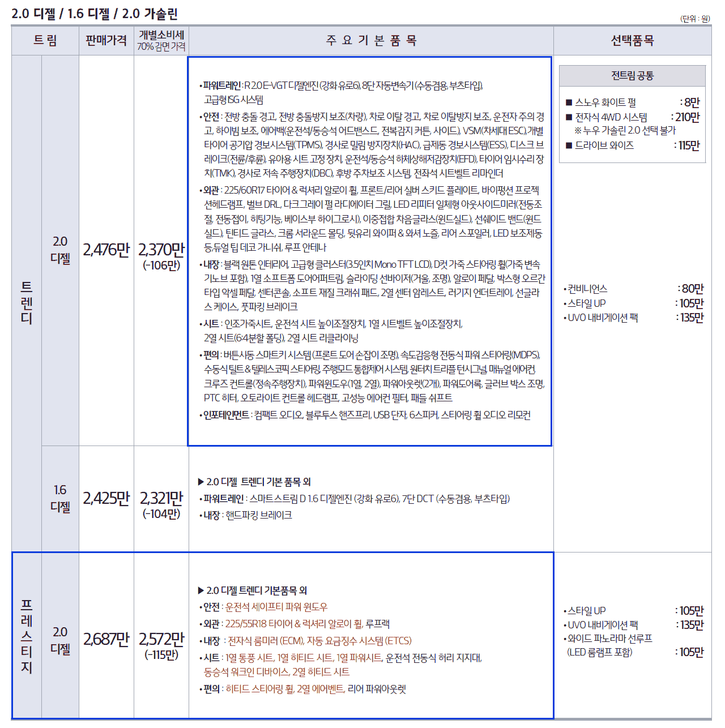
Task: Click the vertical '트렌디' trim label
Action: coord(27,303)
